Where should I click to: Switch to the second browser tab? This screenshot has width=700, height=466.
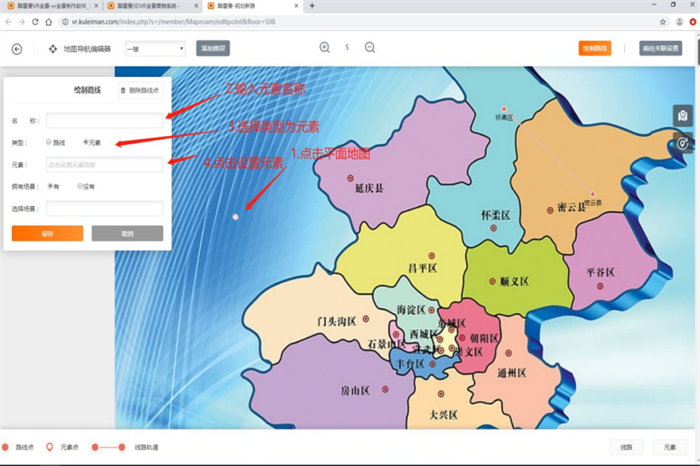click(x=152, y=6)
